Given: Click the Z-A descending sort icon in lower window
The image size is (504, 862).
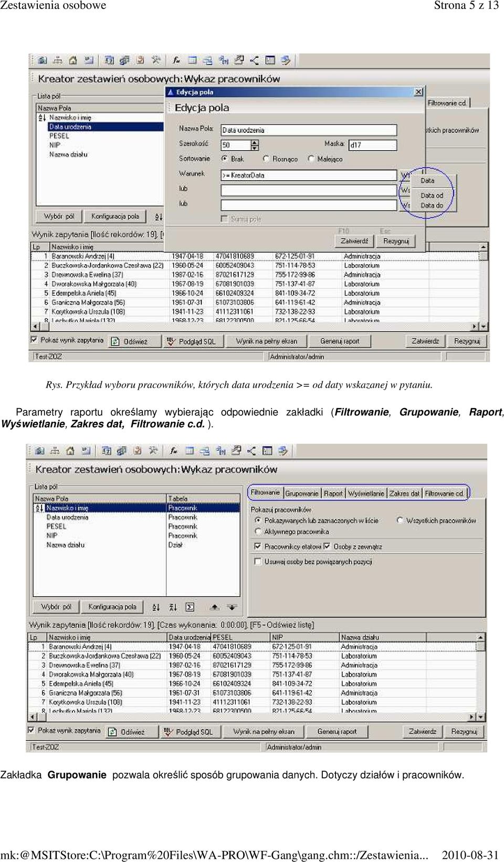Looking at the screenshot, I should point(173,607).
